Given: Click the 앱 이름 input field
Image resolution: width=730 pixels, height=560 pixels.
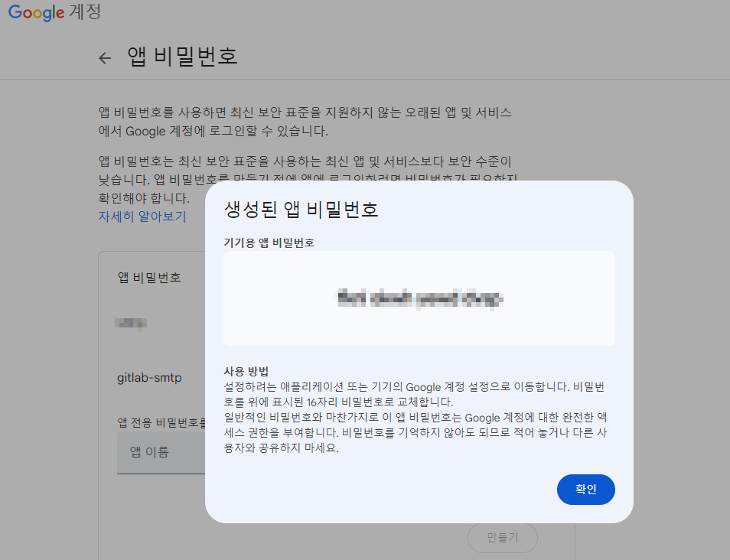Looking at the screenshot, I should [161, 452].
